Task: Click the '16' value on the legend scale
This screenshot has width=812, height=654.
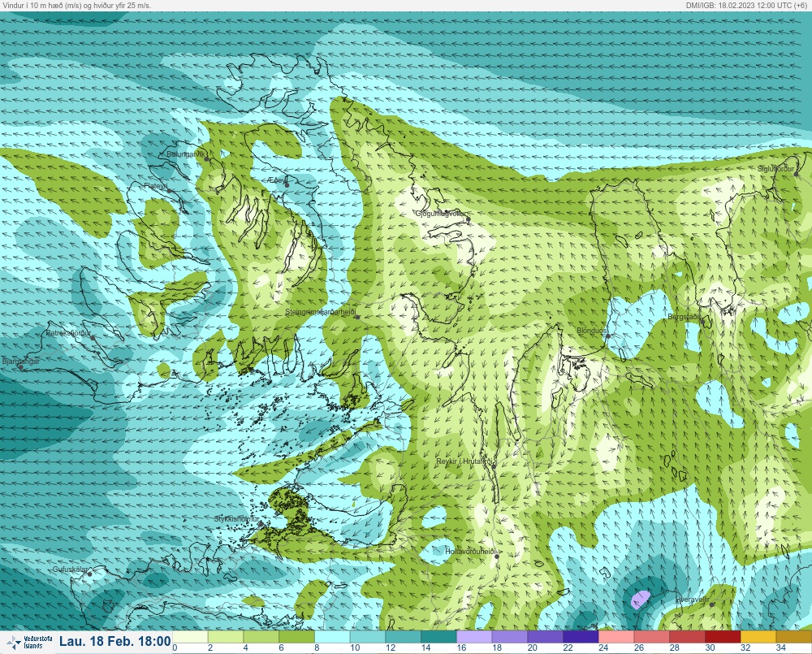Action: click(461, 648)
